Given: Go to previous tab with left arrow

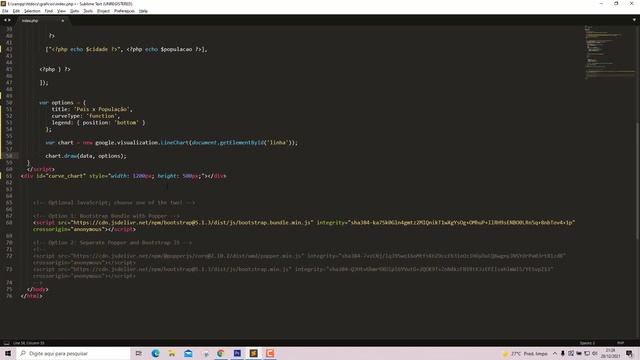Looking at the screenshot, I should [5, 20].
